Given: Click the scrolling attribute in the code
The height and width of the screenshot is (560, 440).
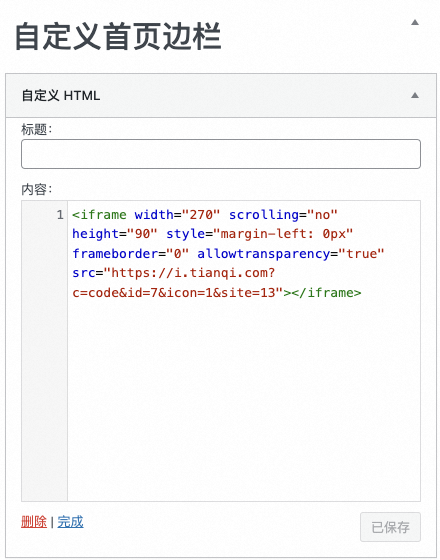Looking at the screenshot, I should 264,215.
